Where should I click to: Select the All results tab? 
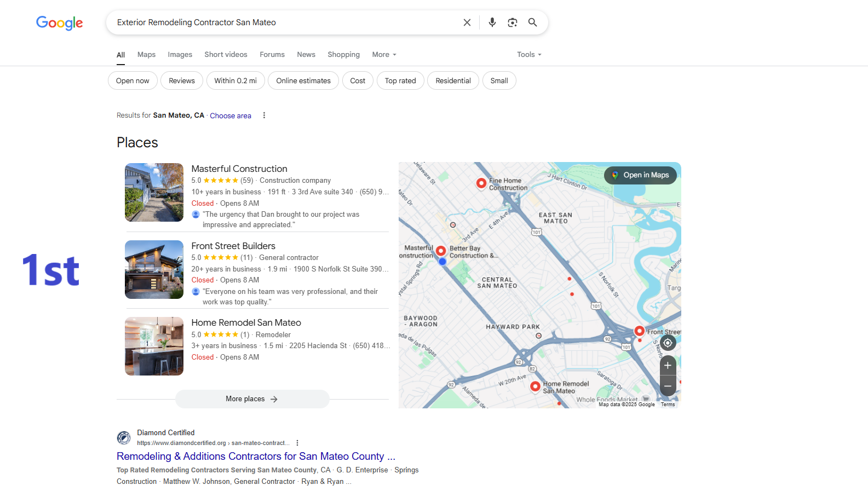pyautogui.click(x=120, y=55)
